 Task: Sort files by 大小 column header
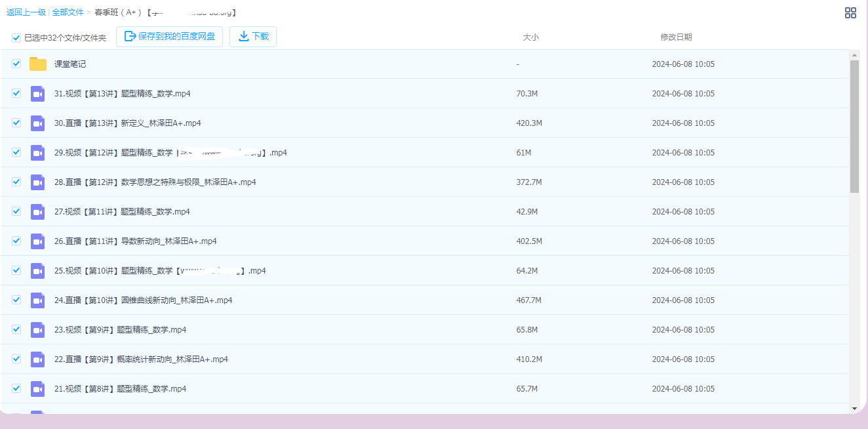click(530, 37)
